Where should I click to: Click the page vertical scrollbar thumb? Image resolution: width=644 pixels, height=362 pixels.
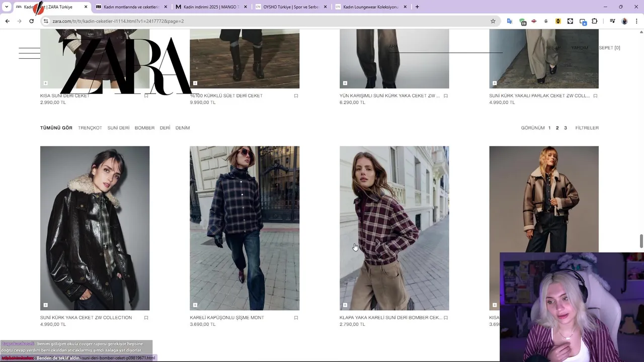pos(641,241)
